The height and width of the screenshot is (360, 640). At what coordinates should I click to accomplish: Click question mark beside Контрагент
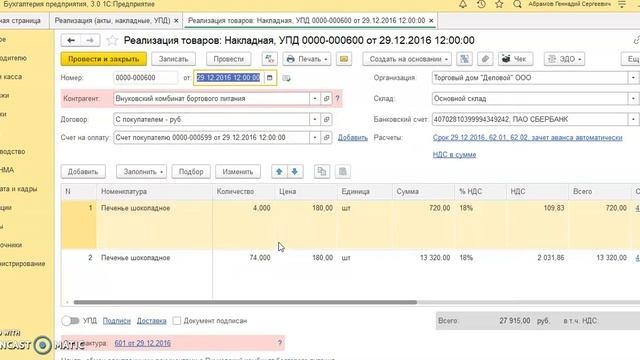(x=337, y=98)
